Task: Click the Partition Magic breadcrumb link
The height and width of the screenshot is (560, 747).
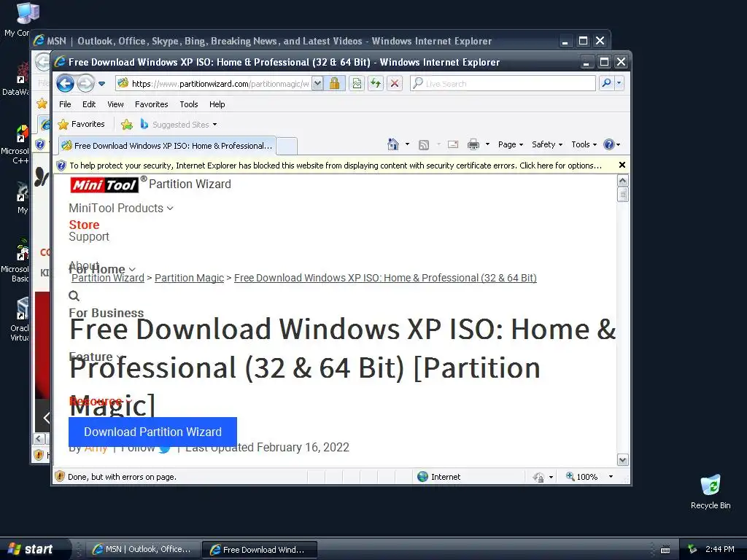Action: tap(189, 278)
